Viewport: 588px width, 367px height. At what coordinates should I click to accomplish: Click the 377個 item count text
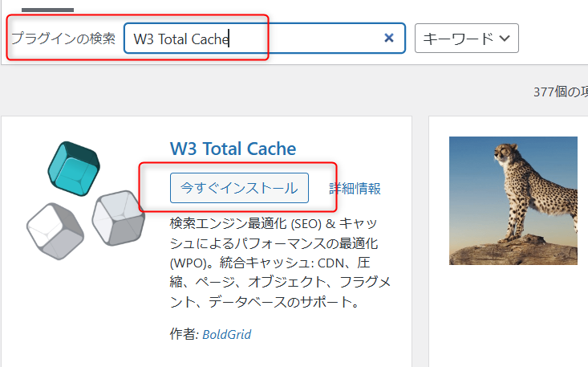point(560,91)
